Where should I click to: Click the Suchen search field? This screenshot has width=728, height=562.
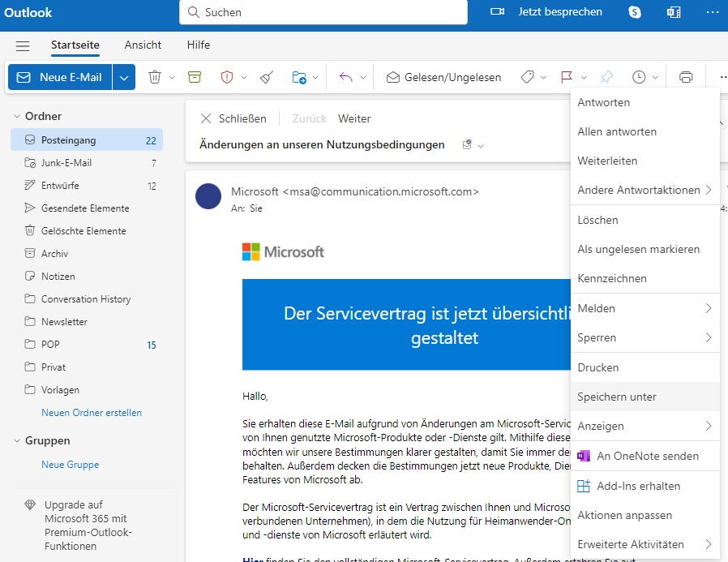[x=323, y=12]
